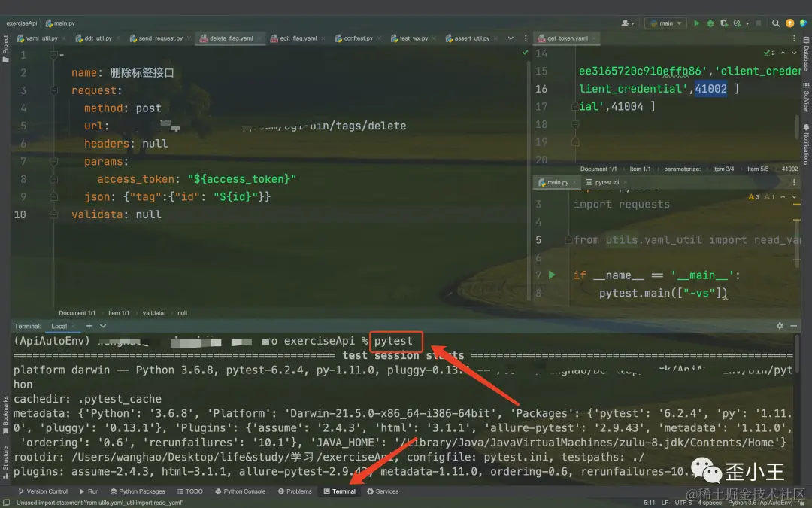Open the Structure tool window
The width and height of the screenshot is (812, 508).
tap(6, 462)
